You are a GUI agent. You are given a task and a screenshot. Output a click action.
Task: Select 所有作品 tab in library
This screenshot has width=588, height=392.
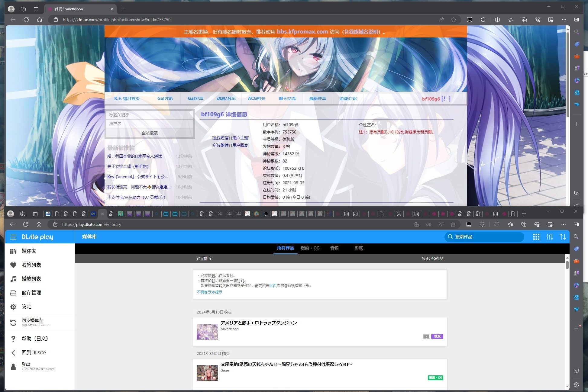pyautogui.click(x=285, y=248)
